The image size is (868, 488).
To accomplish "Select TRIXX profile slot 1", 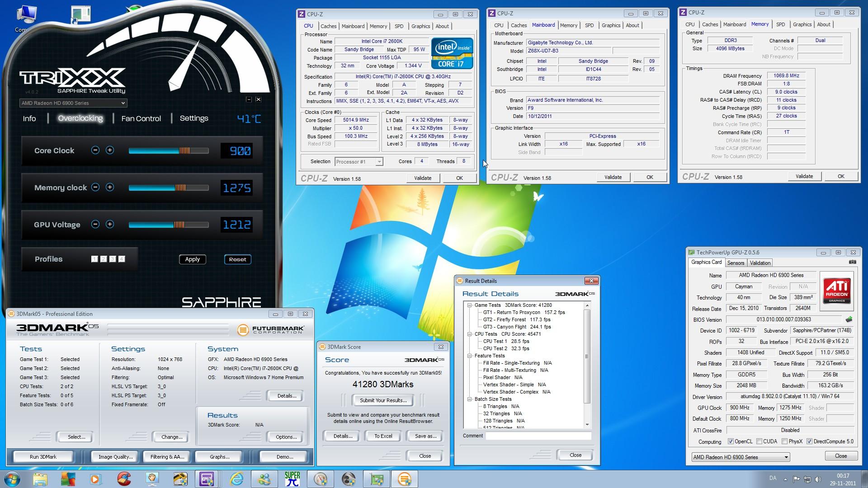I will [94, 259].
